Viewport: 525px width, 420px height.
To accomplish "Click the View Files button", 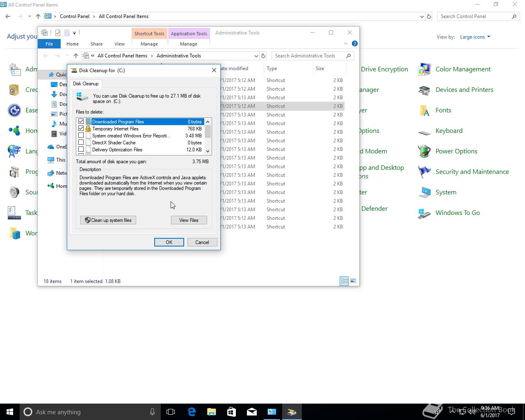I will (x=189, y=220).
